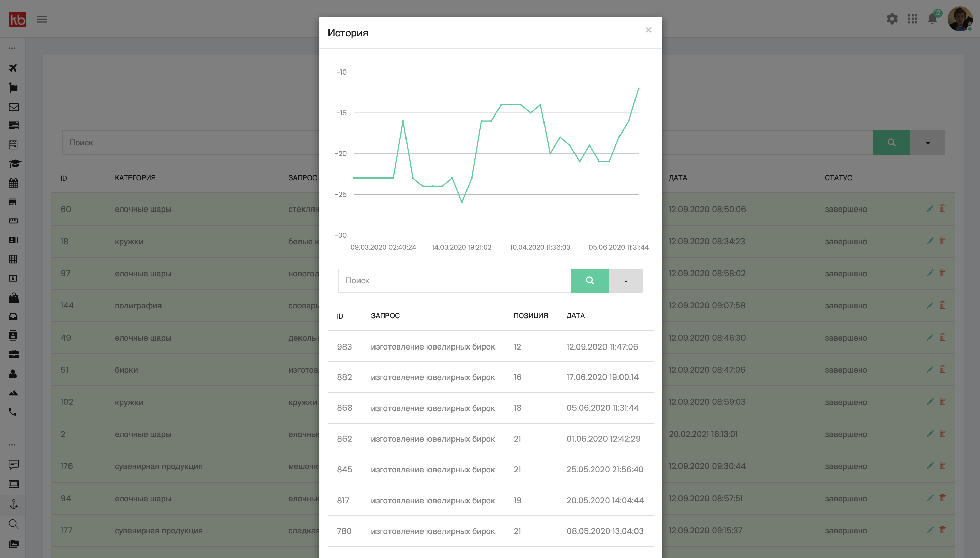Open settings gear in top bar
The width and height of the screenshot is (980, 558).
[892, 19]
